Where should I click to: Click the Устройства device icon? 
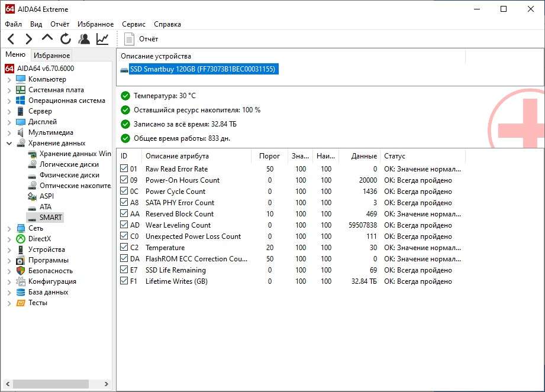(21, 250)
